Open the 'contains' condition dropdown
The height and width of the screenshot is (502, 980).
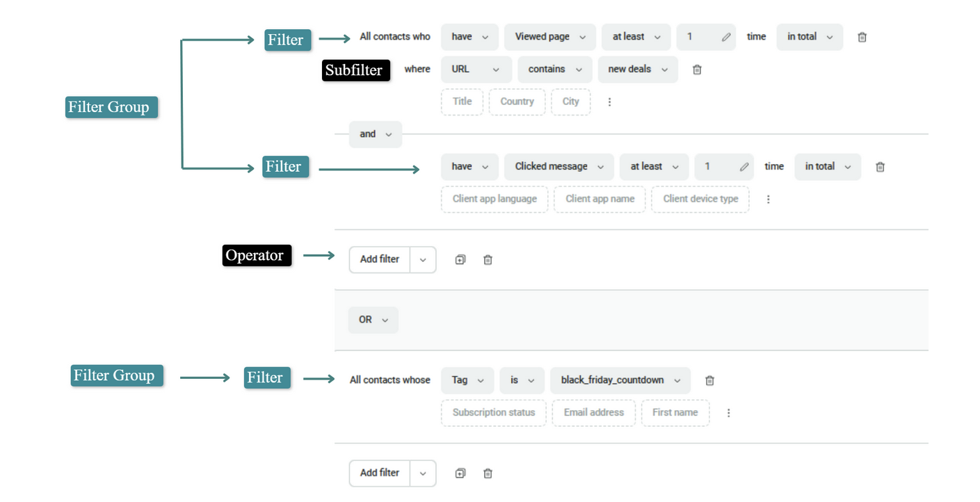tap(554, 69)
